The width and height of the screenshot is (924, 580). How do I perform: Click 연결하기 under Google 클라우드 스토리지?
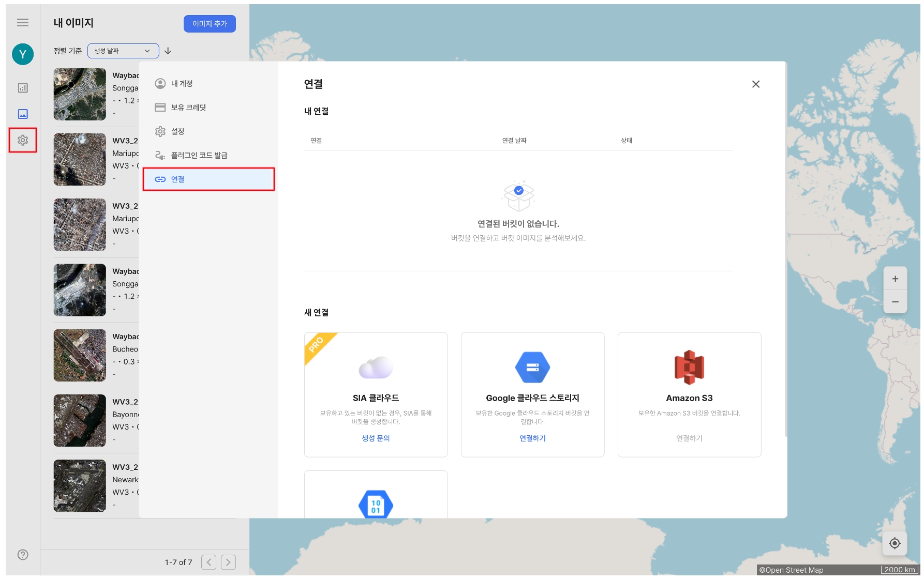[532, 438]
